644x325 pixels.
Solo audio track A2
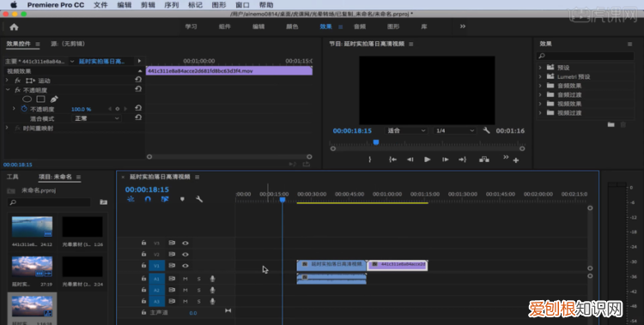(199, 290)
